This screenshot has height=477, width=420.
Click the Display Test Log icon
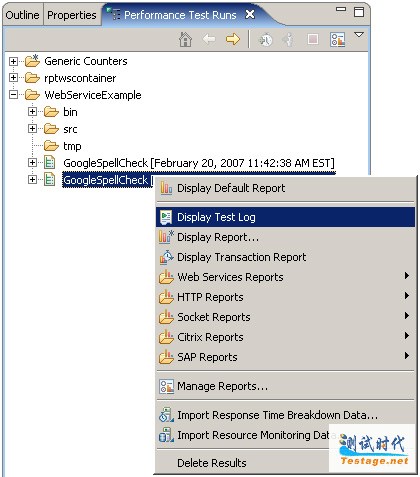[x=166, y=217]
